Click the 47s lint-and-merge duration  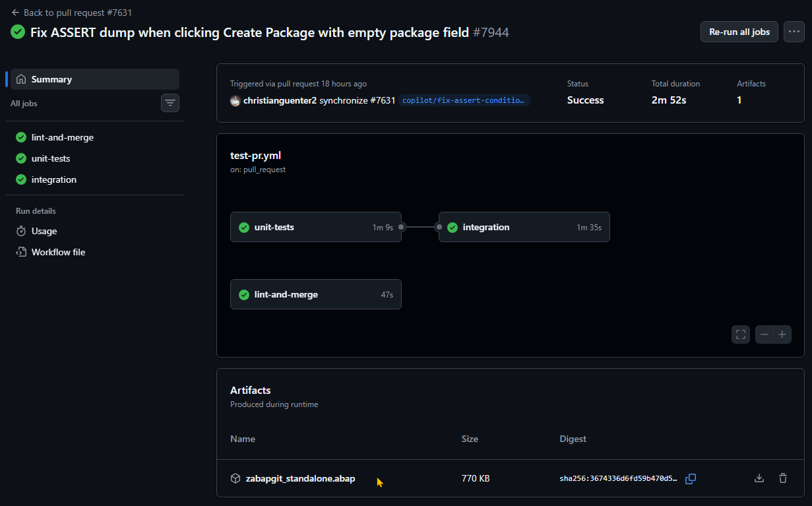tap(387, 294)
